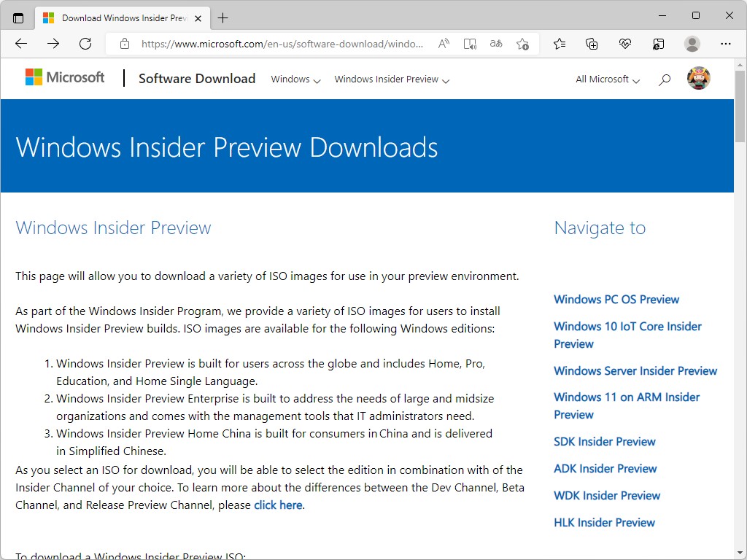The height and width of the screenshot is (560, 747).
Task: Click the Microsoft account avatar picture
Action: point(698,78)
